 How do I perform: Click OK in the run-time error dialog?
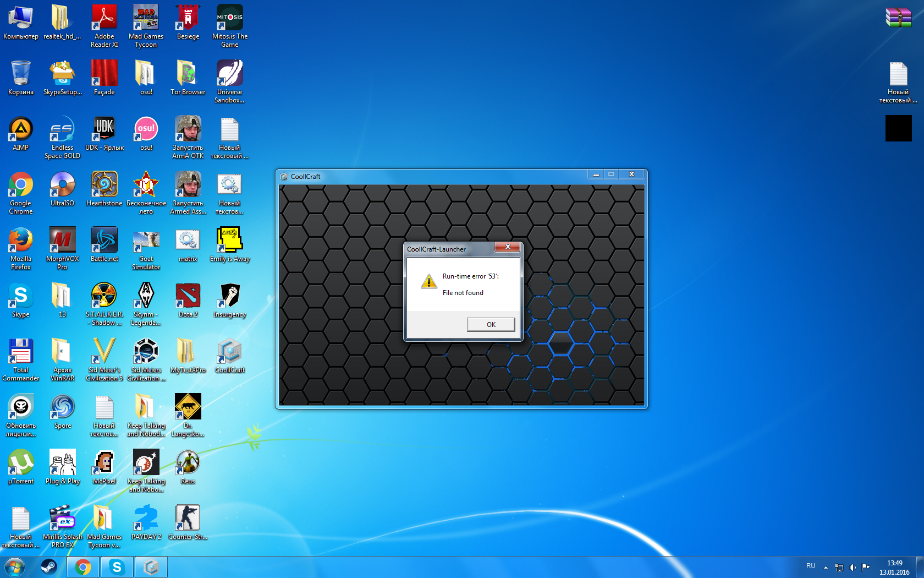(x=491, y=324)
